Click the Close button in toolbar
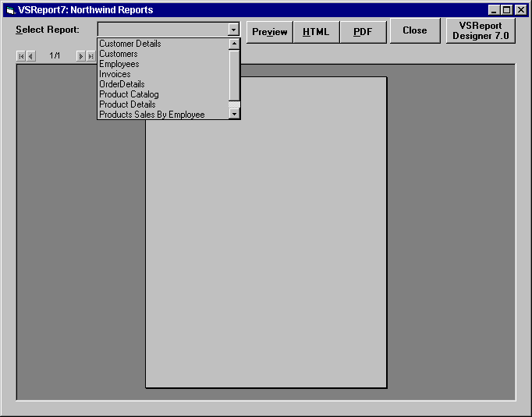 click(x=415, y=31)
